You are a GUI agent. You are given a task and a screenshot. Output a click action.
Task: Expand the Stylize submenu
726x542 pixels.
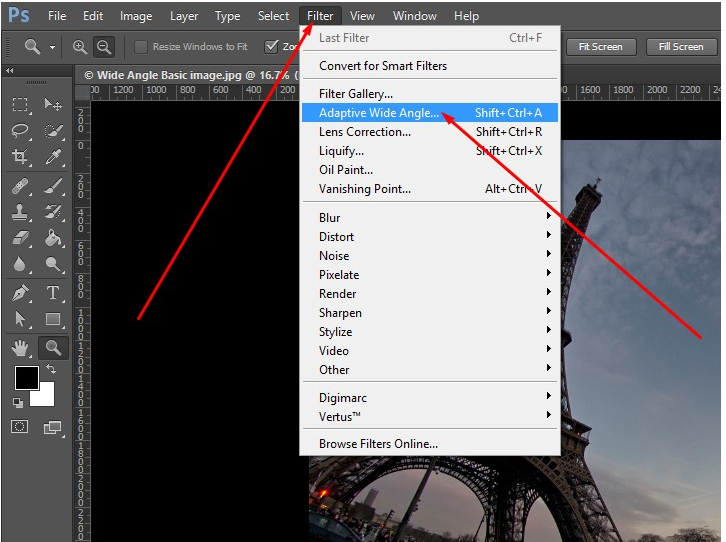(430, 331)
